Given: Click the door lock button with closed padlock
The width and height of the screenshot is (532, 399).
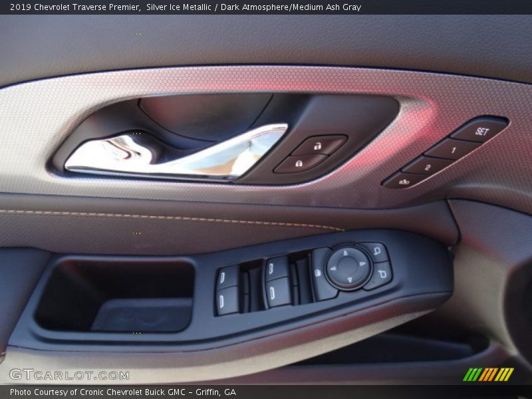Looking at the screenshot, I should 300,164.
